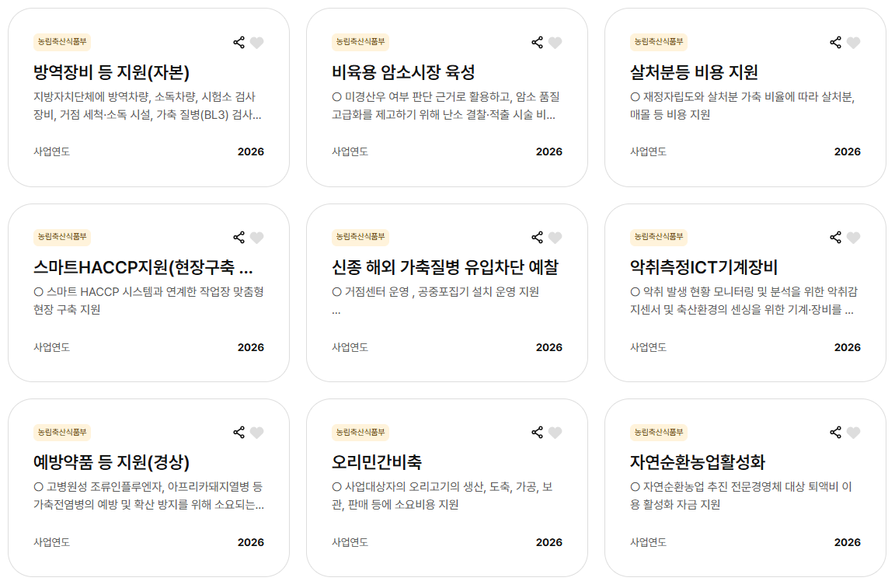Share the 오리민간비축 card

(537, 433)
